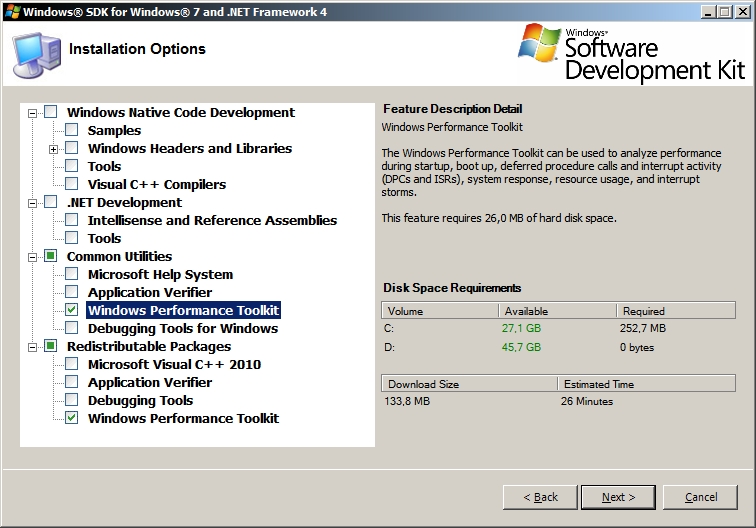Uncheck Windows Performance Toolkit under Redistributable Packages
This screenshot has height=528, width=756.
point(71,418)
